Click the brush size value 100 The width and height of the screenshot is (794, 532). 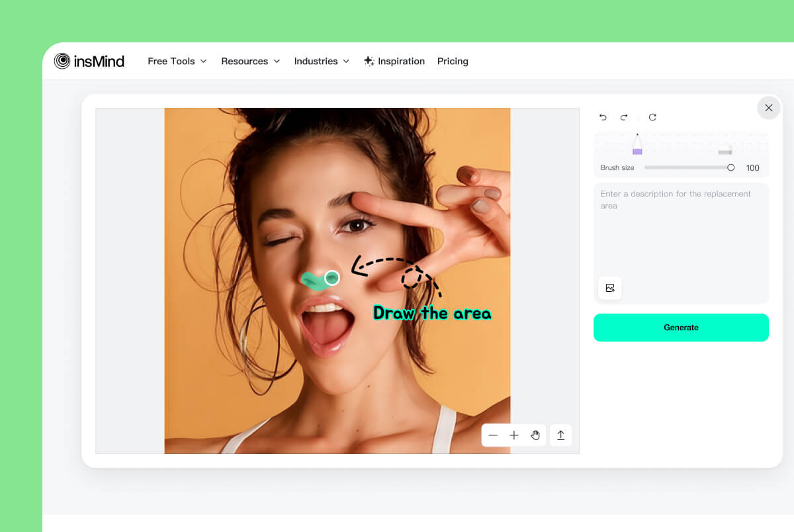[753, 168]
